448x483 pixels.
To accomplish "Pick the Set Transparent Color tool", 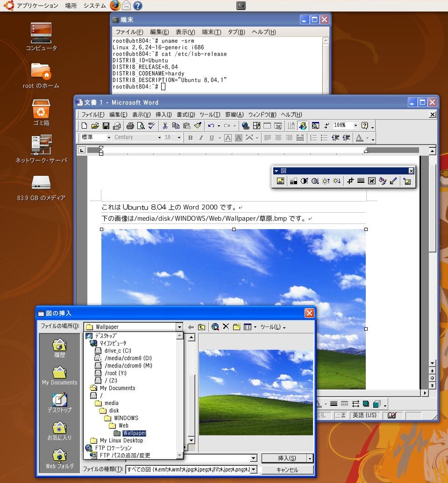I will 393,181.
